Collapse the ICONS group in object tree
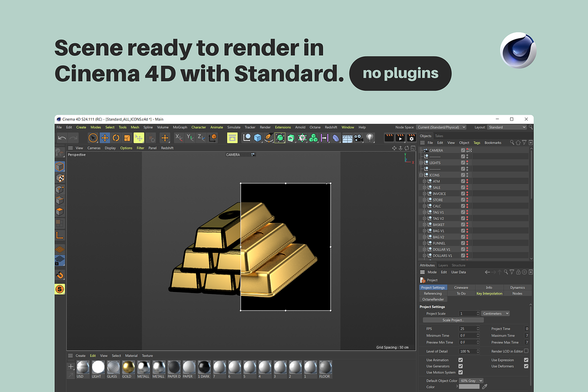 (x=421, y=175)
